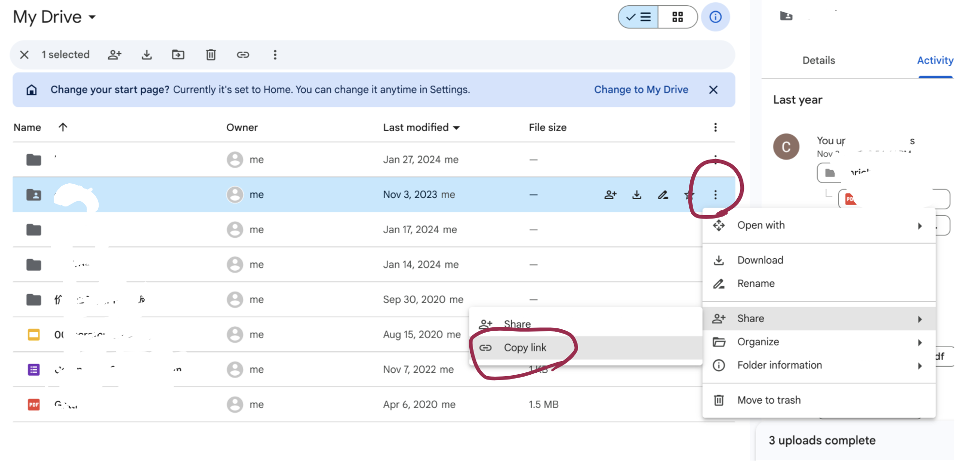980x469 pixels.
Task: Click the copy link icon in toolbar
Action: tap(243, 55)
